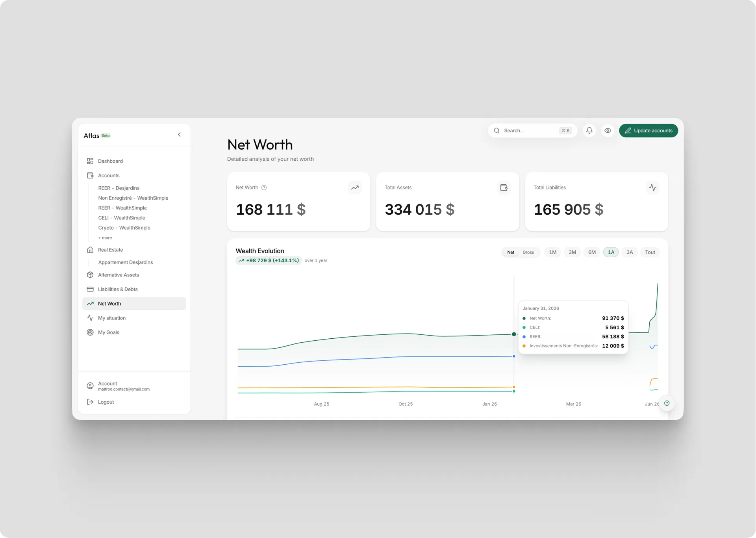Expand accounts list with + more
Image resolution: width=756 pixels, height=538 pixels.
105,238
